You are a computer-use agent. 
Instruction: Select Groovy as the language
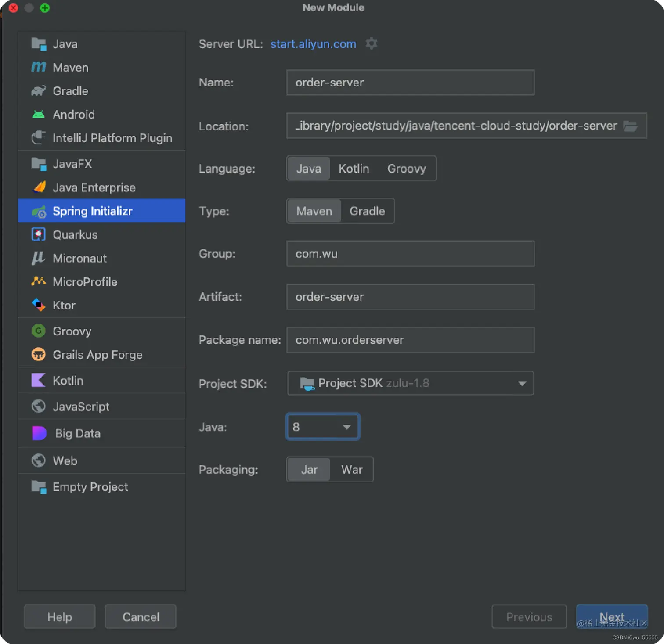(x=407, y=169)
